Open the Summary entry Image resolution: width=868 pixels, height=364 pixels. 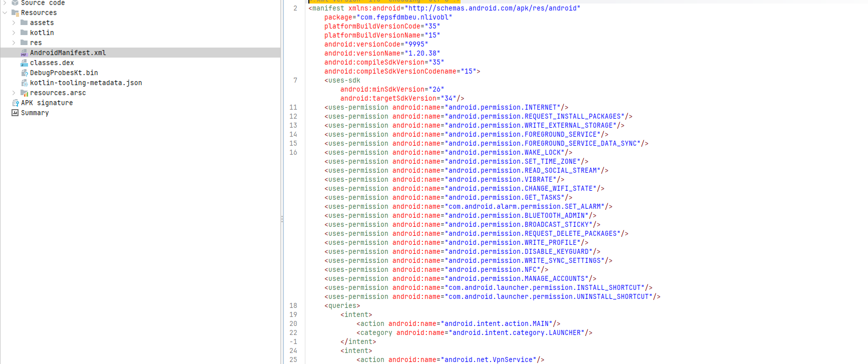35,113
